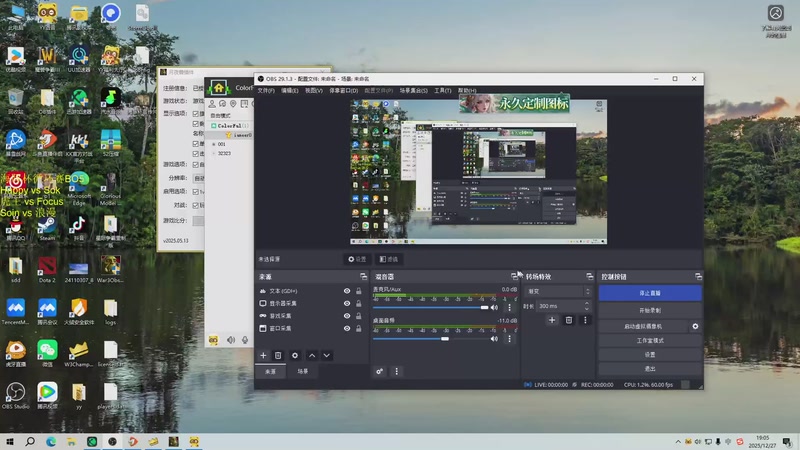Open the OBS Studio desktop shortcut
Image resolution: width=800 pixels, height=450 pixels.
click(15, 396)
